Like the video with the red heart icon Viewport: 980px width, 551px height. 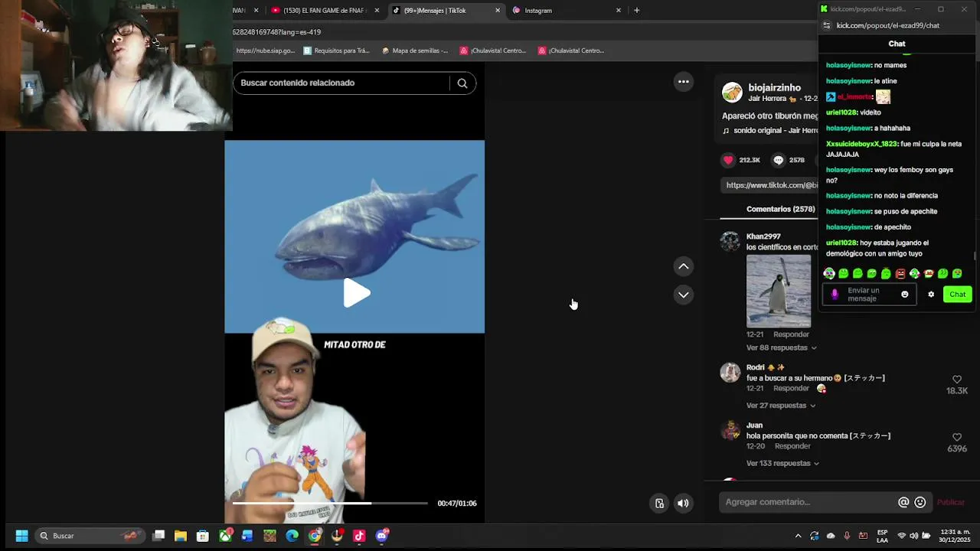728,160
